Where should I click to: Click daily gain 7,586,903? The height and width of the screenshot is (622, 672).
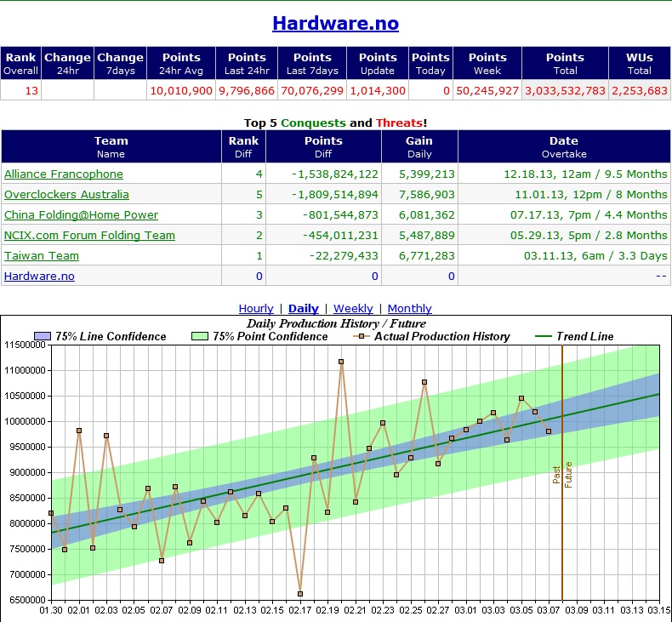pos(426,194)
